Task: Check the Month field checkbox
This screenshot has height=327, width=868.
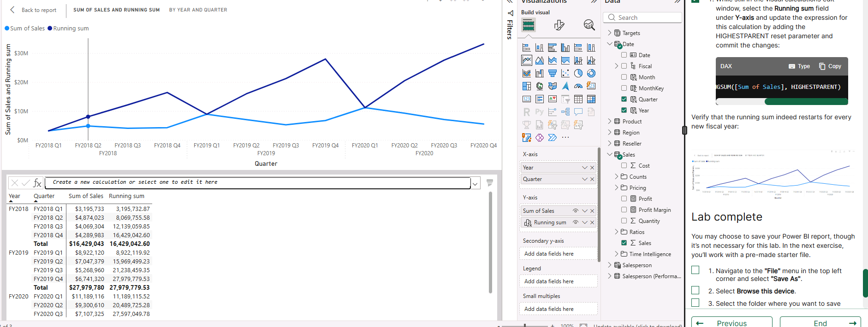Action: pos(624,77)
